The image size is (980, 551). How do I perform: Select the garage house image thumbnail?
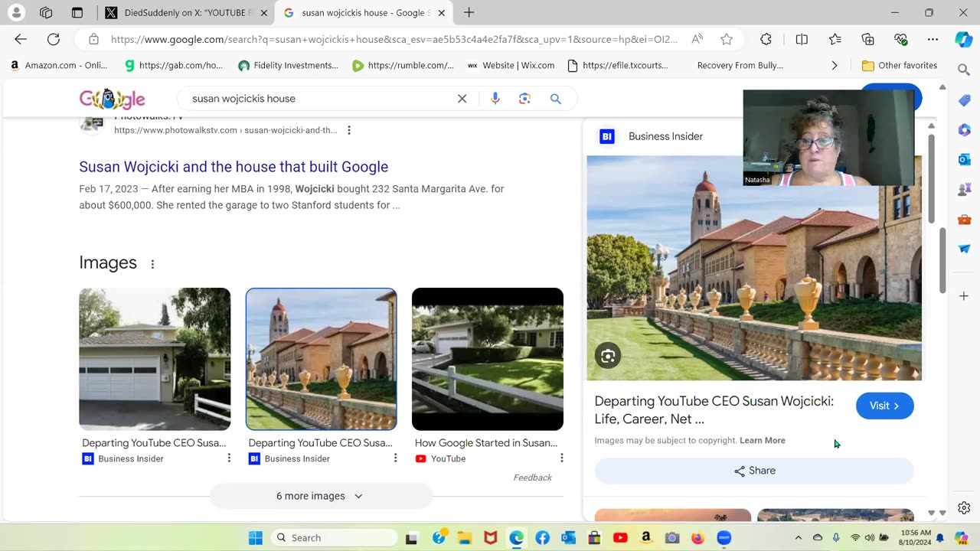[x=155, y=359]
